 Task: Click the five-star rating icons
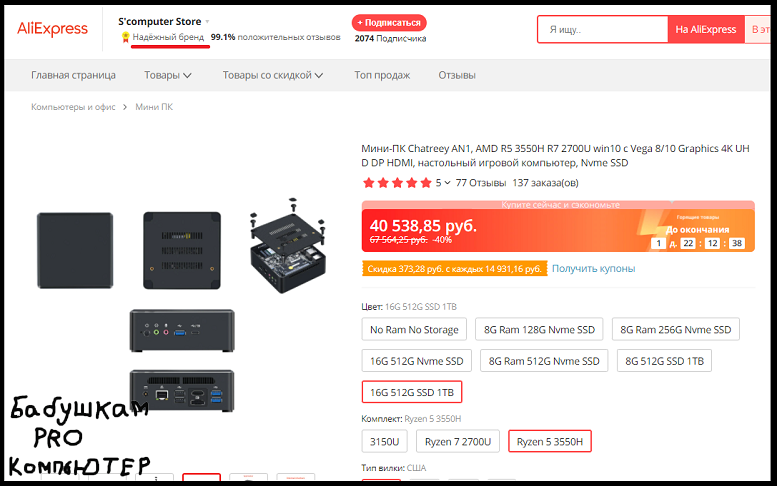pyautogui.click(x=397, y=183)
